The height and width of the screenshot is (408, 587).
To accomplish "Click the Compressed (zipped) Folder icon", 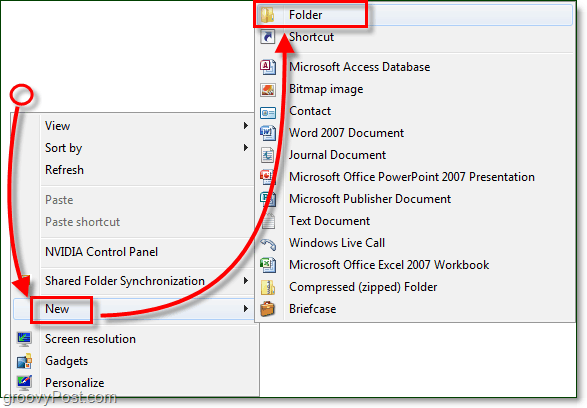I will 268,287.
